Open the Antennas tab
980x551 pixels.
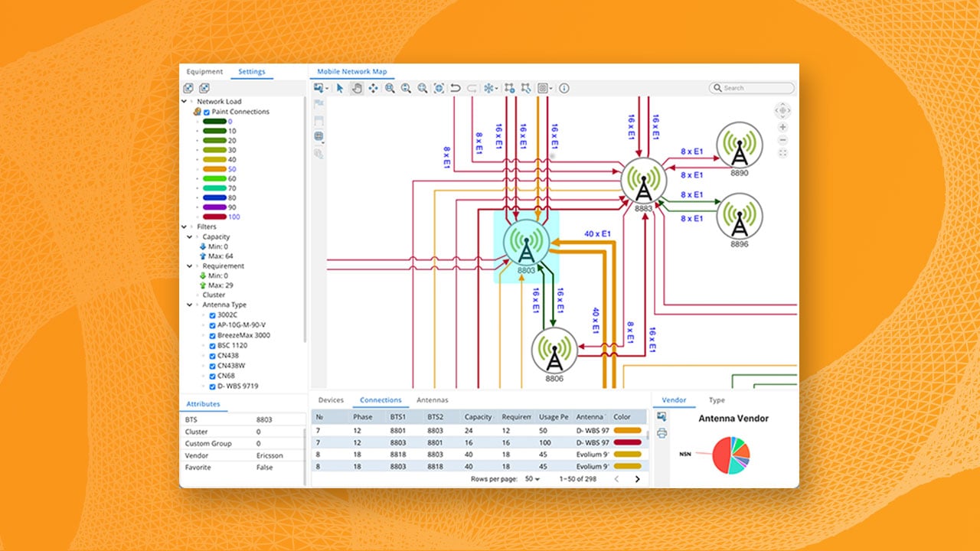point(433,400)
